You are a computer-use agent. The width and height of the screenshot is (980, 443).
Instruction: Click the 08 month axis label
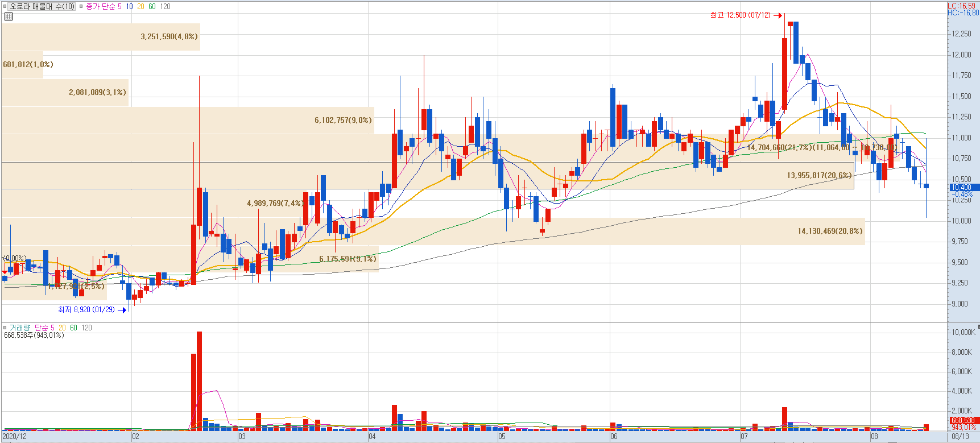[x=874, y=437]
